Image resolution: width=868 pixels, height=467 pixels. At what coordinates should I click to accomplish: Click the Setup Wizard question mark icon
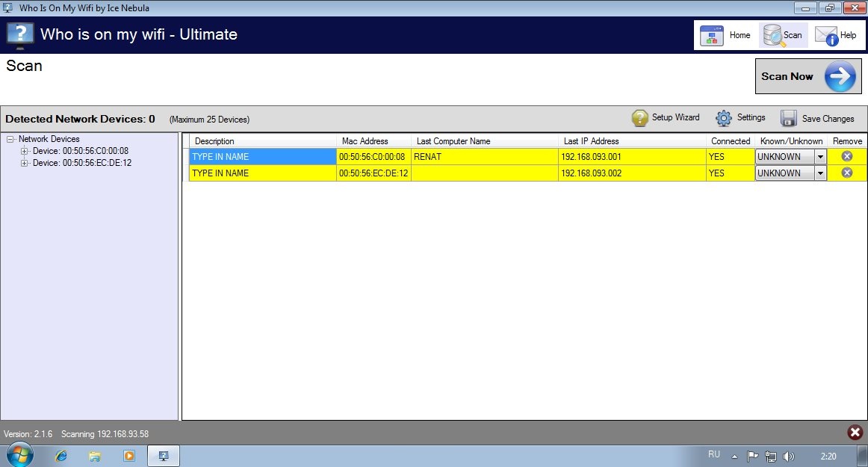[x=639, y=118]
